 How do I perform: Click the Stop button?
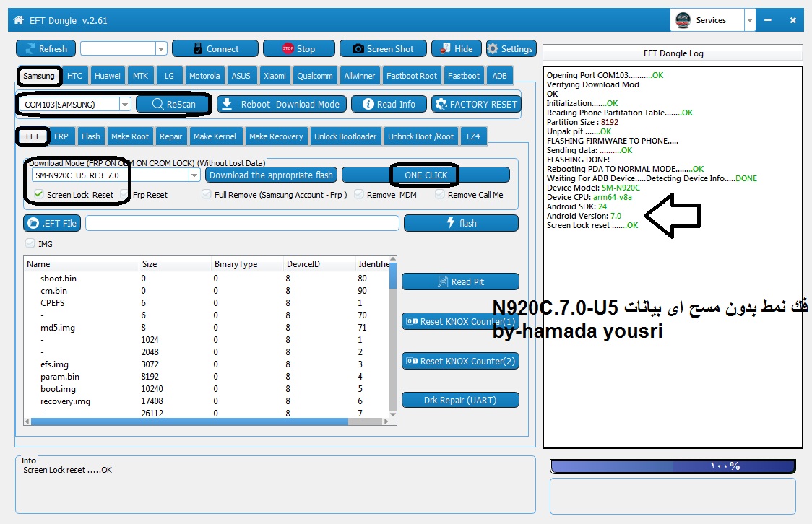[x=299, y=48]
